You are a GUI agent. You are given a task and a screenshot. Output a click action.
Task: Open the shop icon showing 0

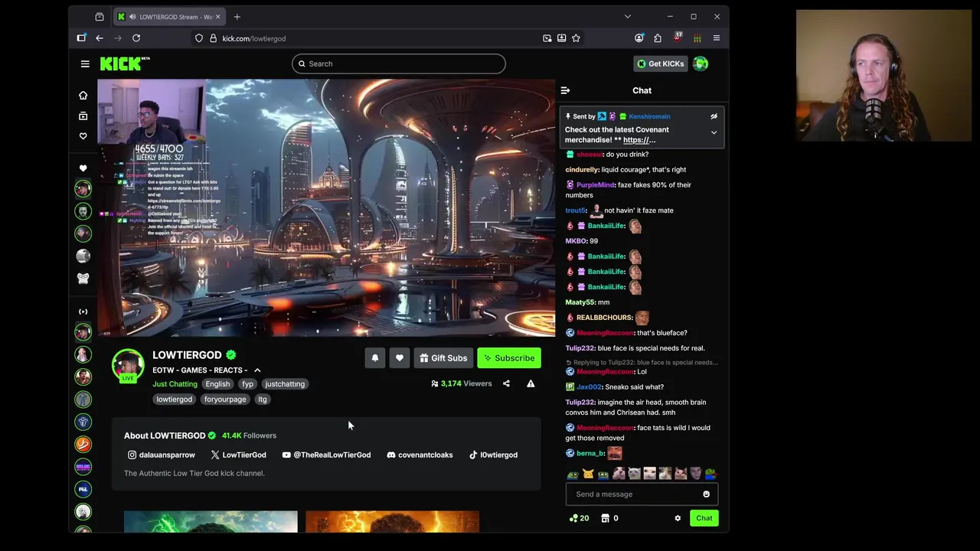click(x=610, y=519)
